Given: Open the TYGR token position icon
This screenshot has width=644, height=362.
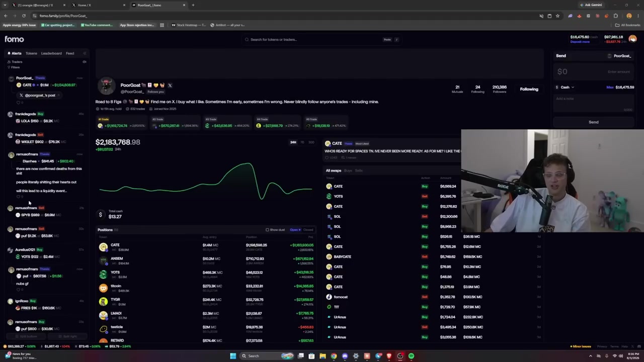Looking at the screenshot, I should tap(103, 301).
